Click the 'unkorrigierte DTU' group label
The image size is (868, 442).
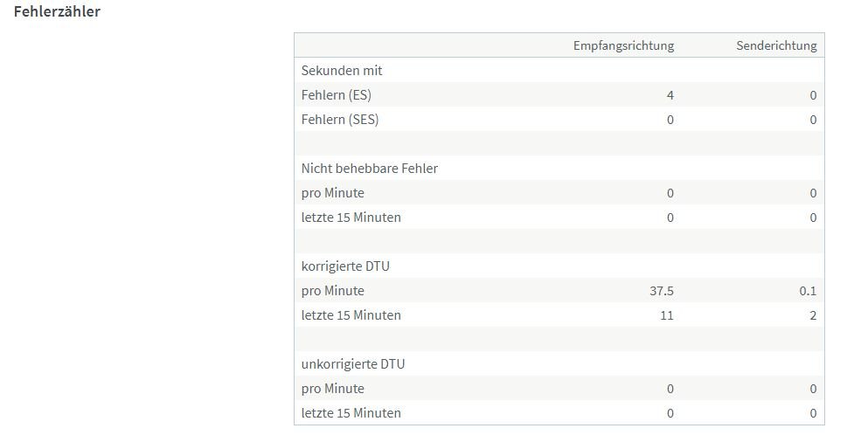(353, 364)
